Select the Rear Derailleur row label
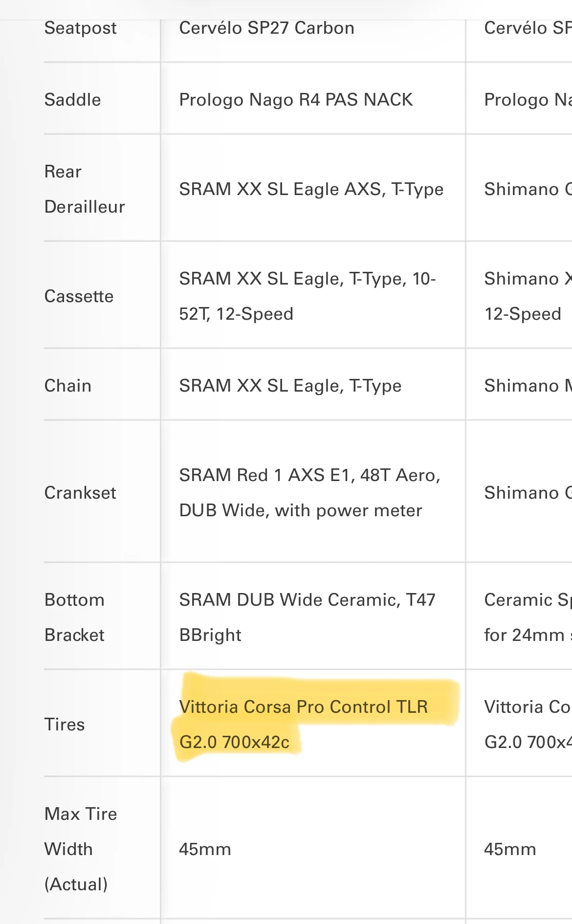The image size is (572, 924). coord(85,189)
